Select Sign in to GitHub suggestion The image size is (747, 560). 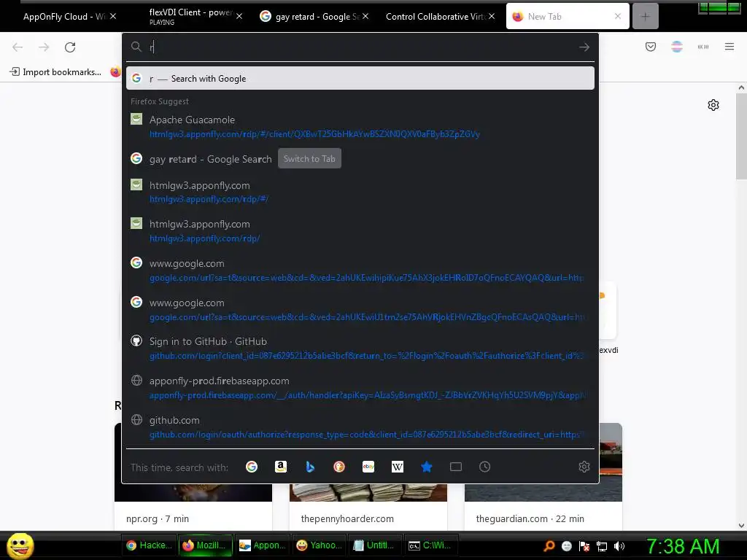[x=360, y=348]
